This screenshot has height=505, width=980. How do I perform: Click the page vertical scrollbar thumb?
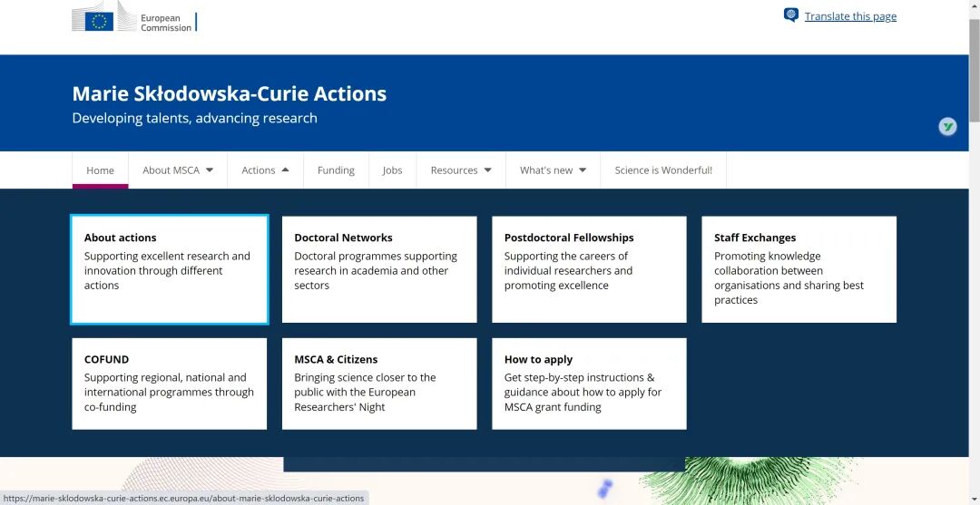click(x=975, y=69)
